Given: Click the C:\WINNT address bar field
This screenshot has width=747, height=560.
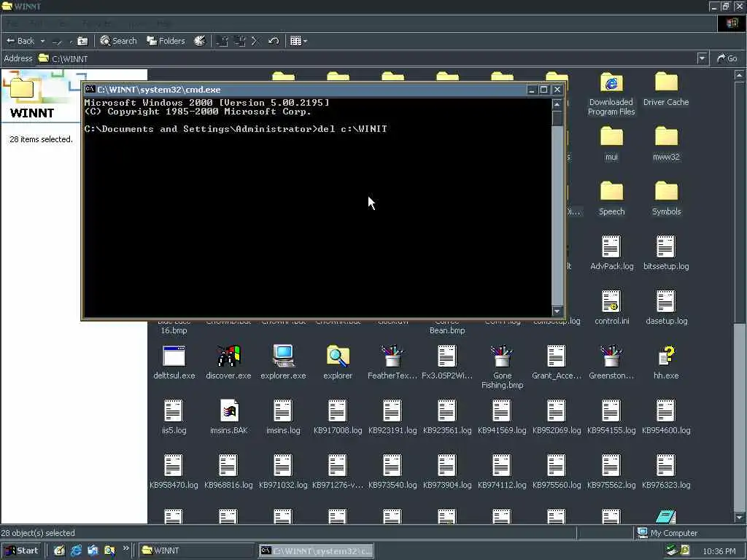Looking at the screenshot, I should [367, 58].
